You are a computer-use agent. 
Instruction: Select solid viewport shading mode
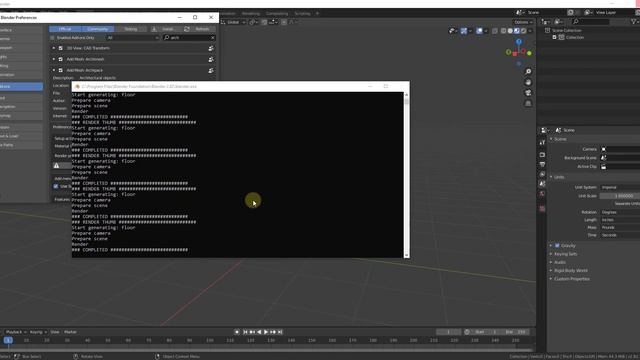[510, 31]
